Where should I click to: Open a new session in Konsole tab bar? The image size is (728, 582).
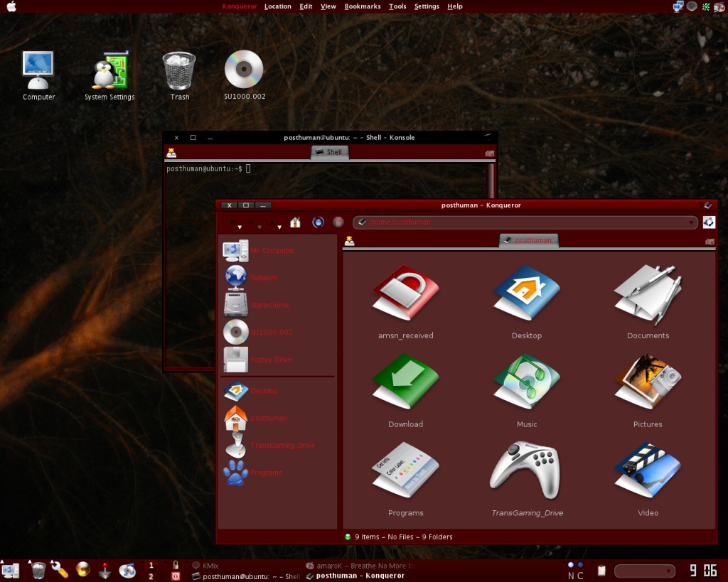tap(171, 152)
